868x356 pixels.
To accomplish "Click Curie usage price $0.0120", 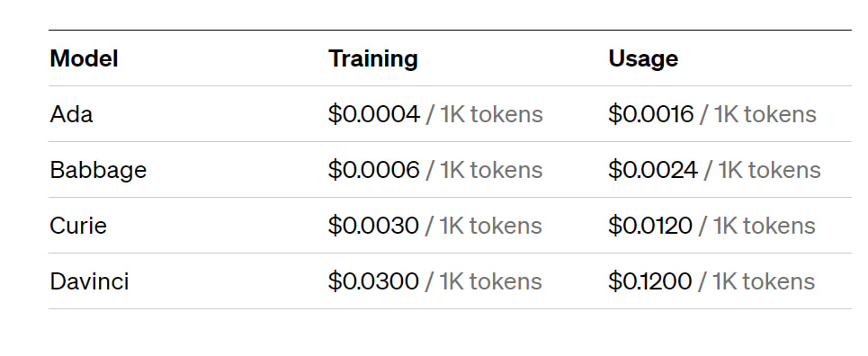I will [650, 226].
